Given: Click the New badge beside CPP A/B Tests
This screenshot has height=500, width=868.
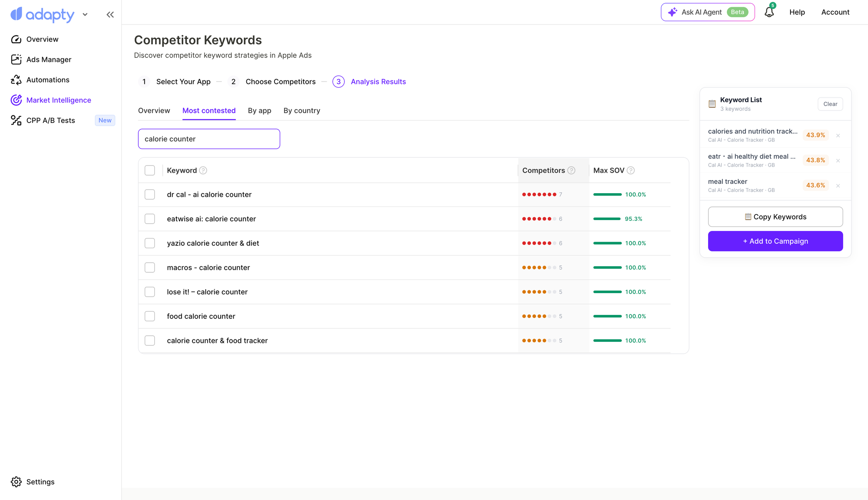Looking at the screenshot, I should pyautogui.click(x=105, y=120).
